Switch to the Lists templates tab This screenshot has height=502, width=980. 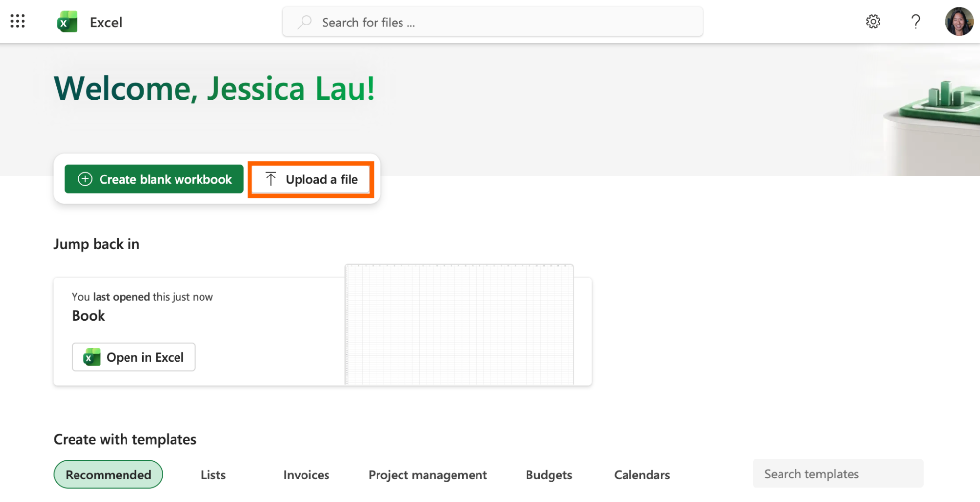[x=213, y=475]
